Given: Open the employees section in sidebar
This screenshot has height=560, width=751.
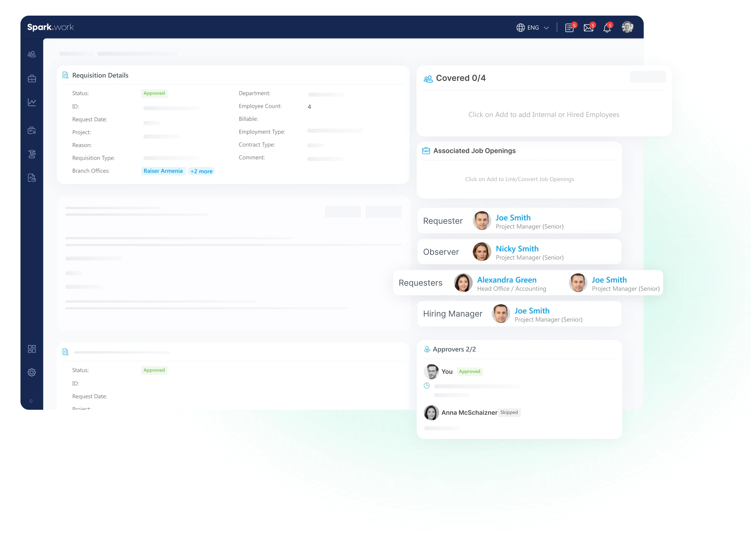Looking at the screenshot, I should click(32, 54).
